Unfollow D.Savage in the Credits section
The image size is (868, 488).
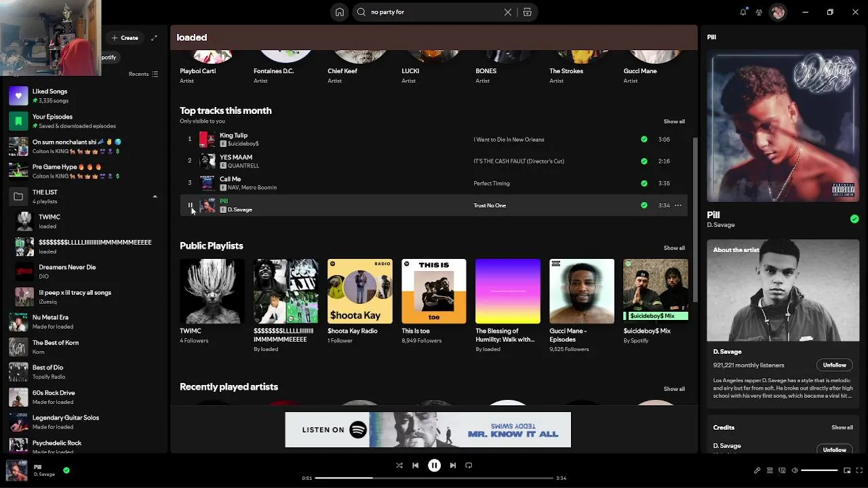click(835, 449)
